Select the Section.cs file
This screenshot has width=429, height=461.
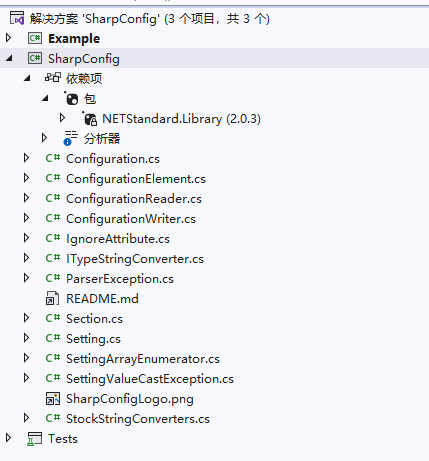[x=94, y=319]
